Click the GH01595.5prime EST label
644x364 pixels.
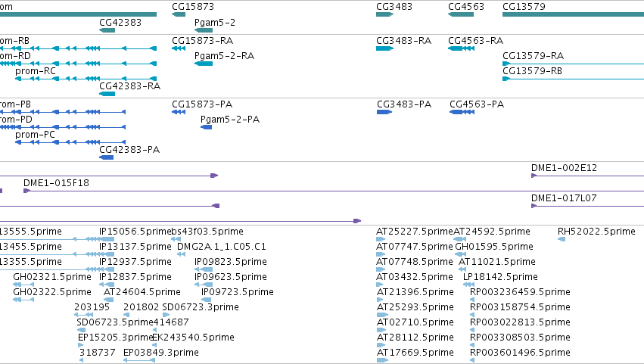coord(494,247)
